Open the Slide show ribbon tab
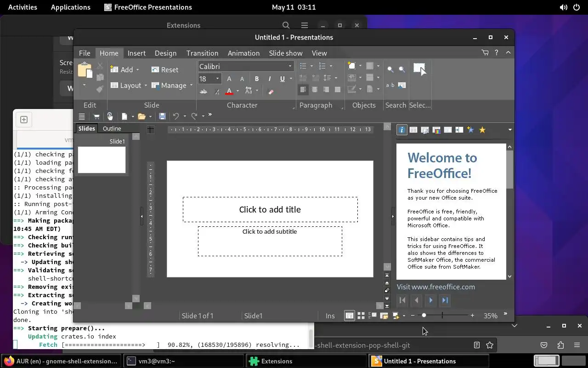Screen dimensions: 588x368 (x=286, y=53)
